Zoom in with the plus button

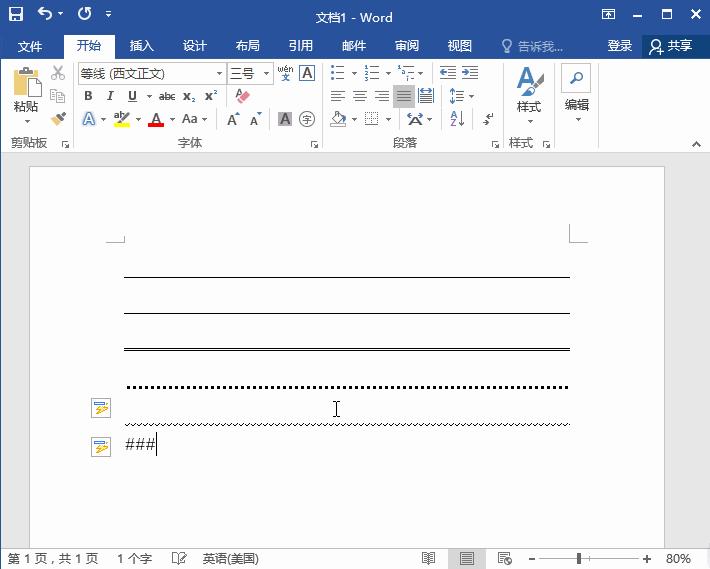[x=647, y=559]
